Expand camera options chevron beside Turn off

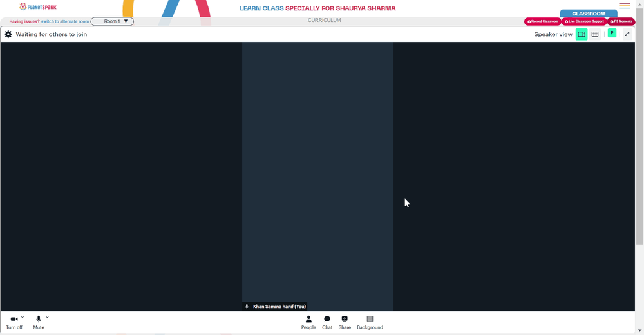(x=23, y=317)
